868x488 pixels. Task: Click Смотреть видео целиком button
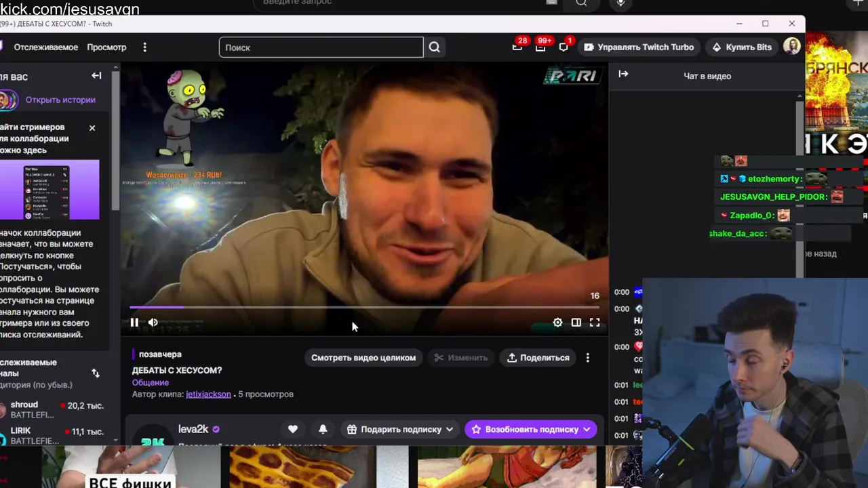coord(363,358)
